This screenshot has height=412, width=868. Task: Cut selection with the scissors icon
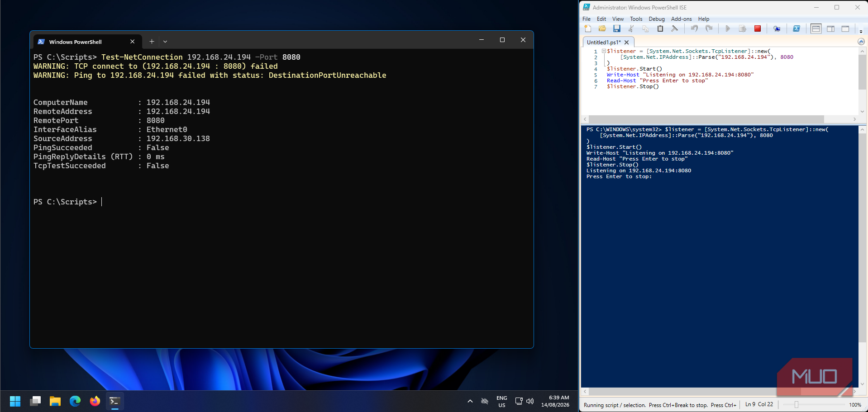tap(631, 29)
